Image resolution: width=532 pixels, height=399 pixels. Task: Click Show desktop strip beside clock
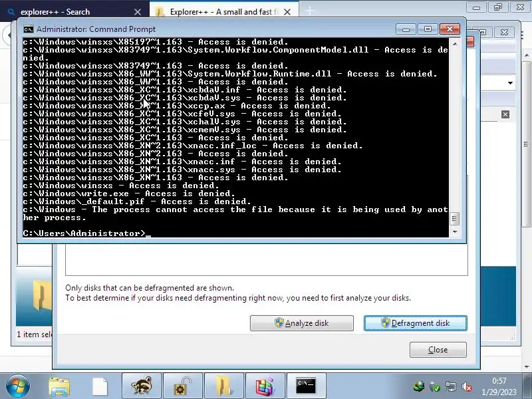pyautogui.click(x=527, y=386)
